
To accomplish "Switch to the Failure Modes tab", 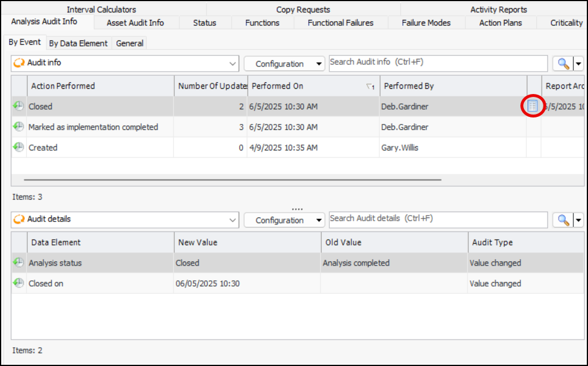I will pos(426,23).
